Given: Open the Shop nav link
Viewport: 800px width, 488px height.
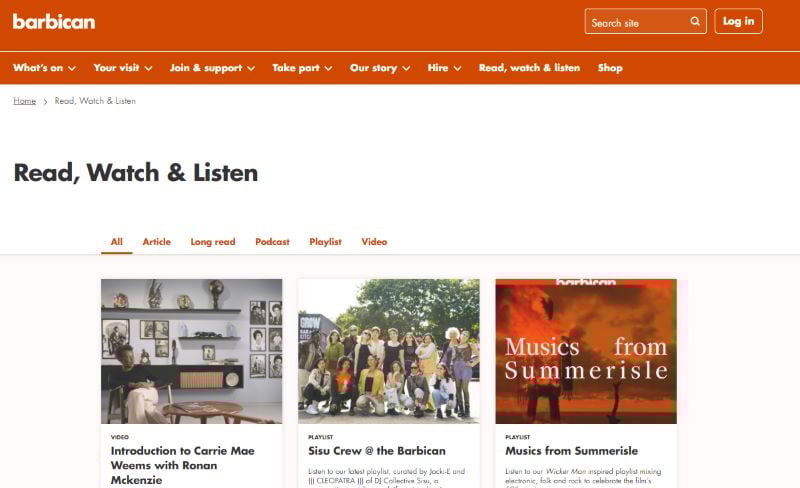Looking at the screenshot, I should click(x=610, y=68).
